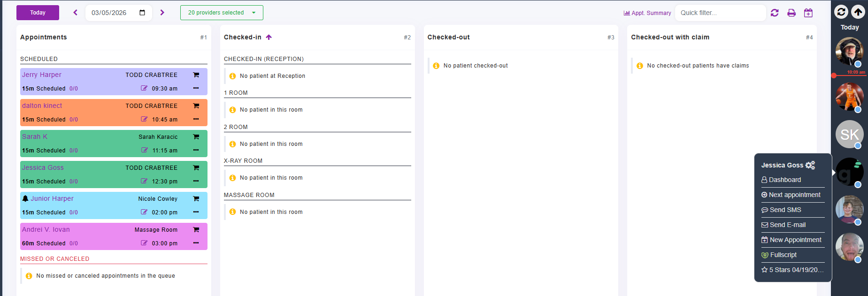
Task: Open Dashboard from the Jessica Goss menu
Action: pos(784,180)
